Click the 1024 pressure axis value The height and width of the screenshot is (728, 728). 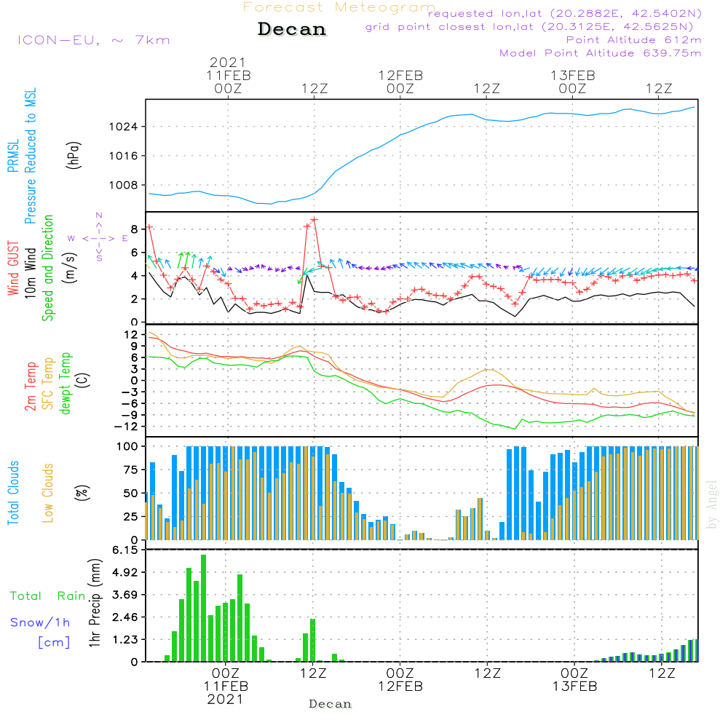(x=124, y=127)
